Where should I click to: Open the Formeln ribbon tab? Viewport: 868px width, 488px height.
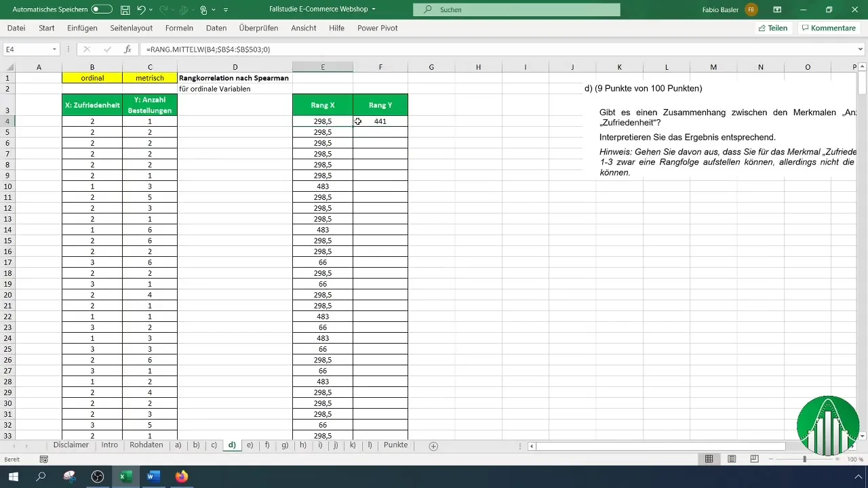coord(179,28)
